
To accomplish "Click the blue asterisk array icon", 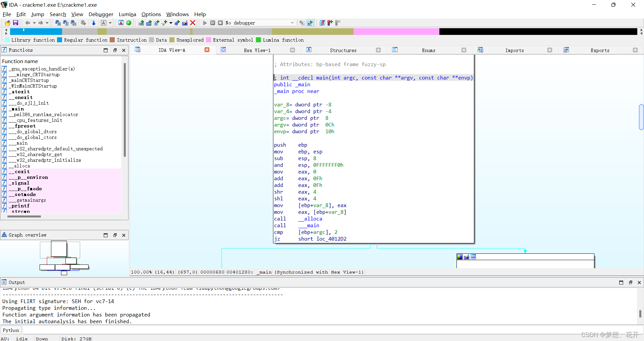I will (177, 23).
